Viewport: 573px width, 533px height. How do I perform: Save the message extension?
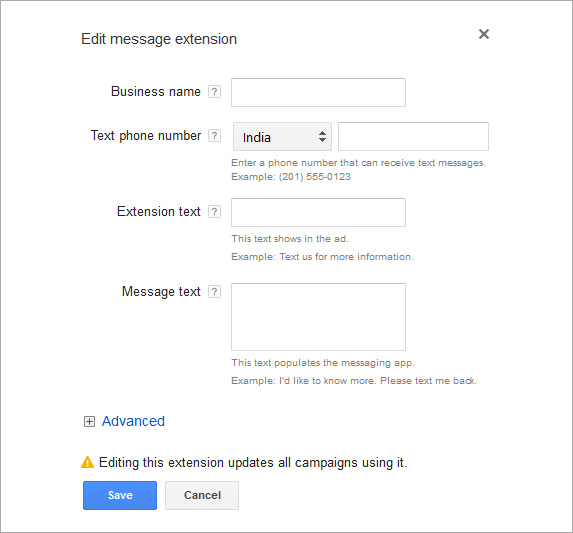120,495
